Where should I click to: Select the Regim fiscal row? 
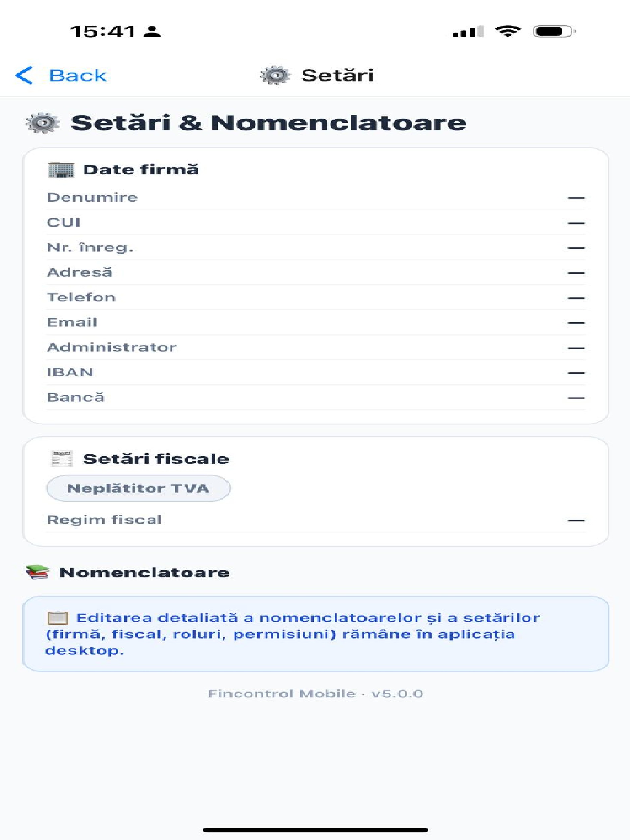(x=315, y=520)
